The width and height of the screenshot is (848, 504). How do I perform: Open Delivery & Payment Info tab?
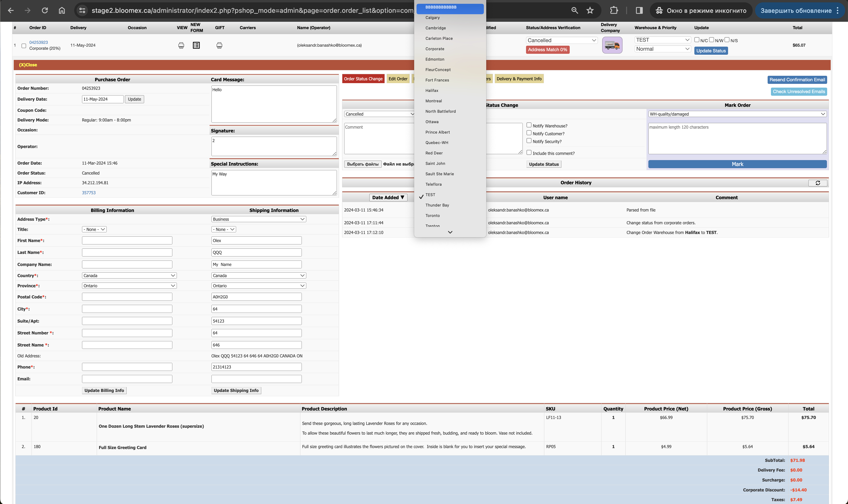519,79
